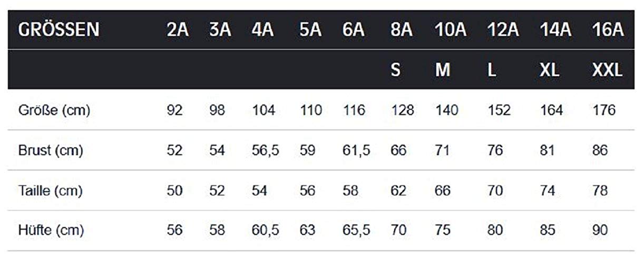Click the Hüfte (cm) row label
Viewport: 644px width, 264px height.
[x=51, y=231]
